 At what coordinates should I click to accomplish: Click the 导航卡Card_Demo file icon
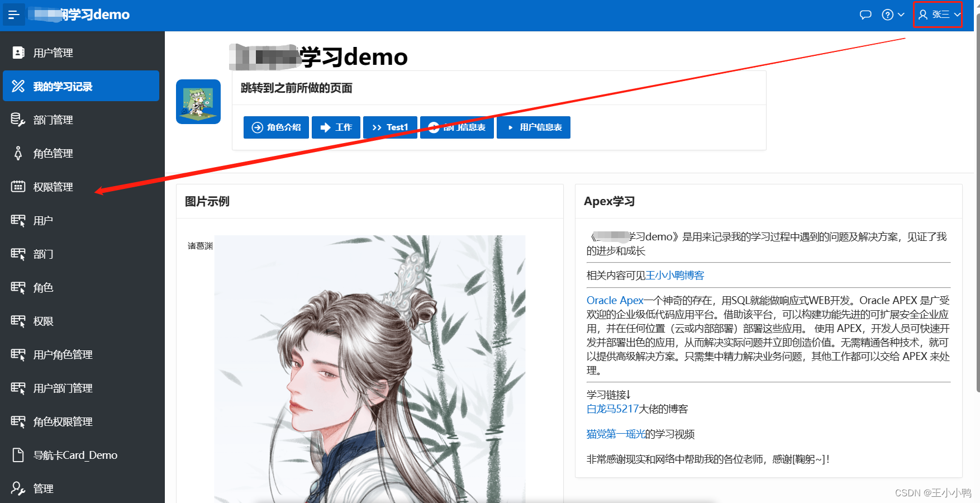[18, 455]
